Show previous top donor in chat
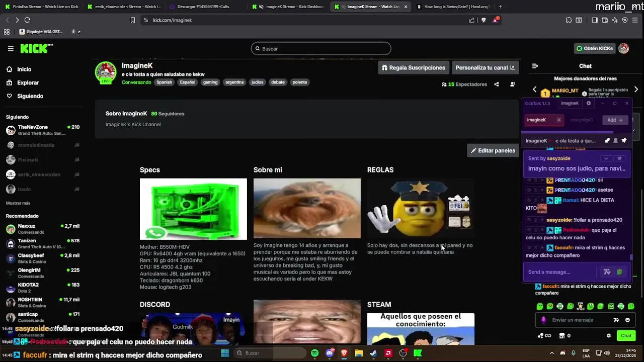 [535, 89]
